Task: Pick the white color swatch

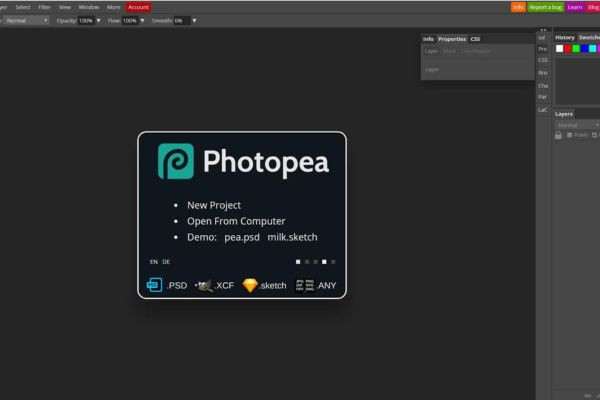Action: [559, 49]
